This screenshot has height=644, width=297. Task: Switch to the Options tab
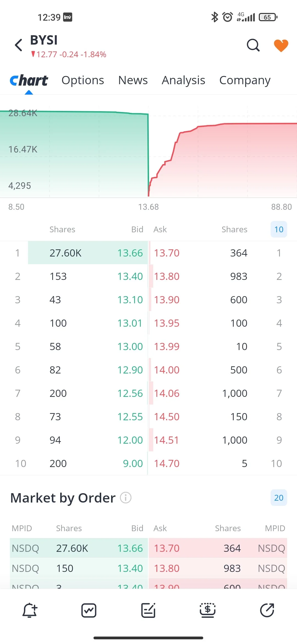click(x=83, y=80)
